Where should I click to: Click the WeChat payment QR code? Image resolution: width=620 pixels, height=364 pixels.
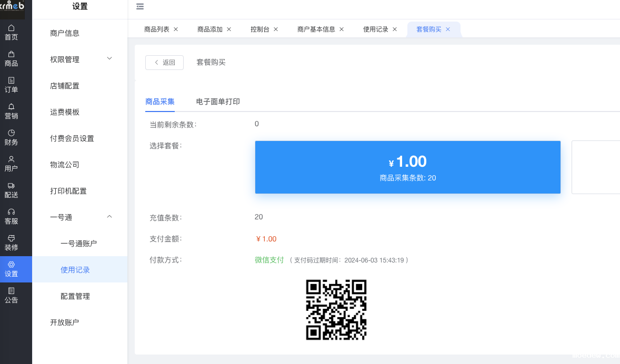pyautogui.click(x=336, y=309)
